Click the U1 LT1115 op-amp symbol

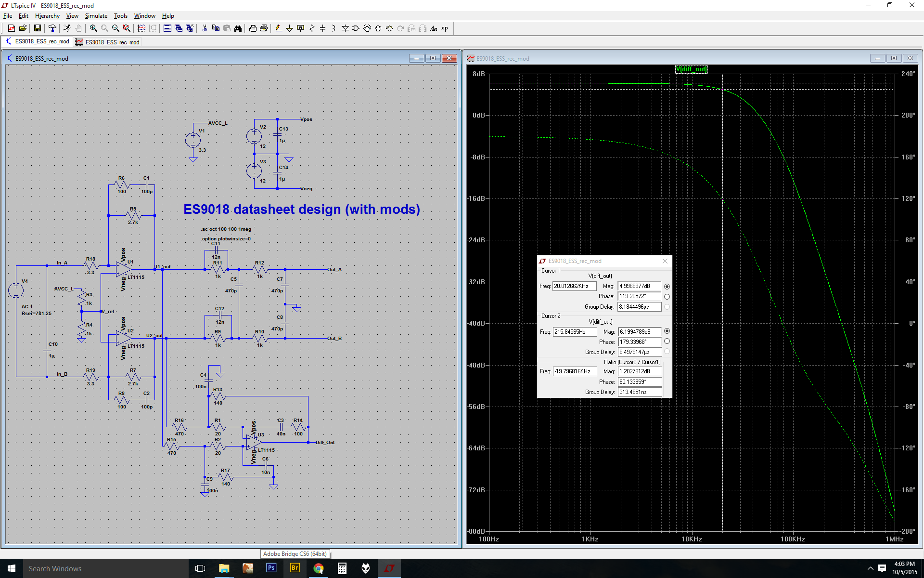[124, 270]
